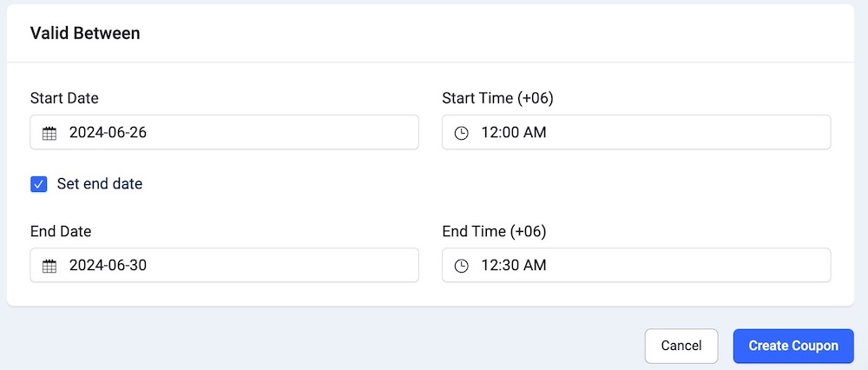Click the clock icon in End Time
This screenshot has height=370, width=868.
(462, 266)
